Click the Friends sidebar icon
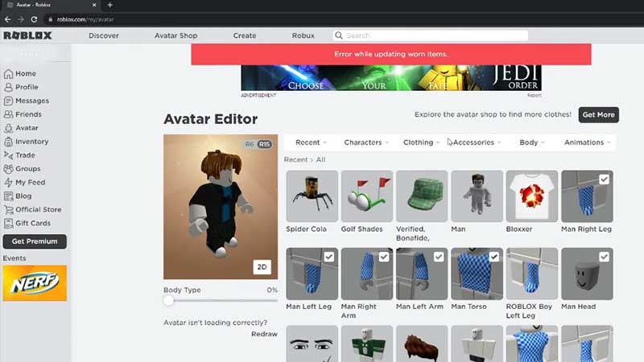This screenshot has width=644, height=362. point(8,114)
